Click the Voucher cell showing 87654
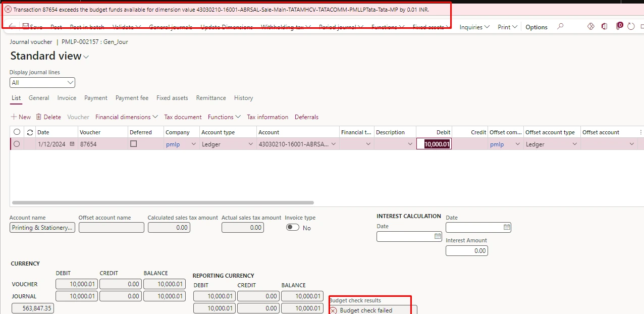 click(x=102, y=144)
